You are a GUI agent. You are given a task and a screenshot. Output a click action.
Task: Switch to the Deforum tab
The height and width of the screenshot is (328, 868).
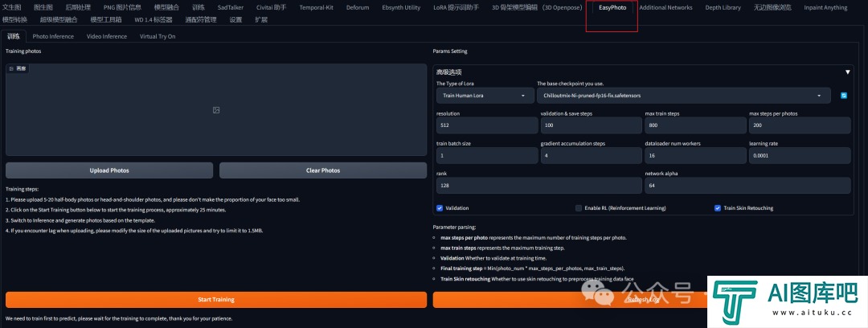(x=358, y=8)
